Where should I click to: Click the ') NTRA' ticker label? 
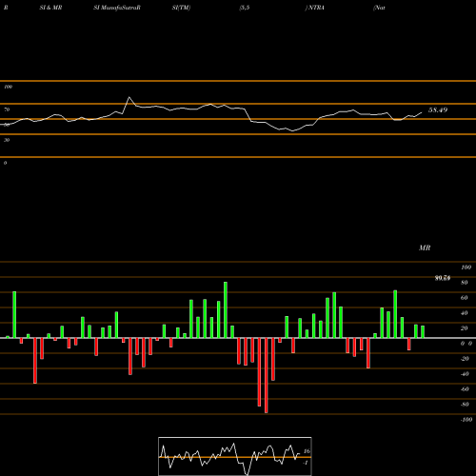click(x=314, y=8)
